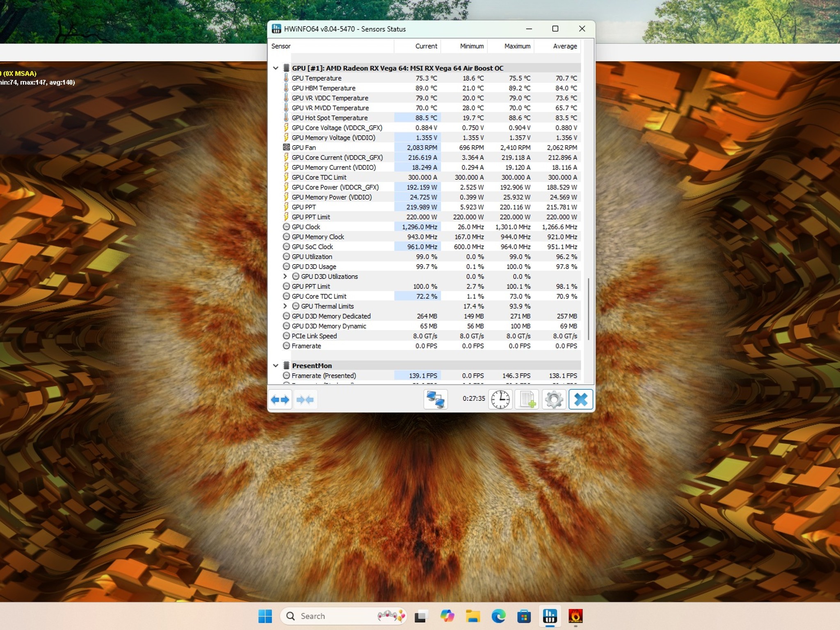Expand the GPU D3D Utilizations group
Viewport: 840px width, 630px height.
(x=285, y=276)
